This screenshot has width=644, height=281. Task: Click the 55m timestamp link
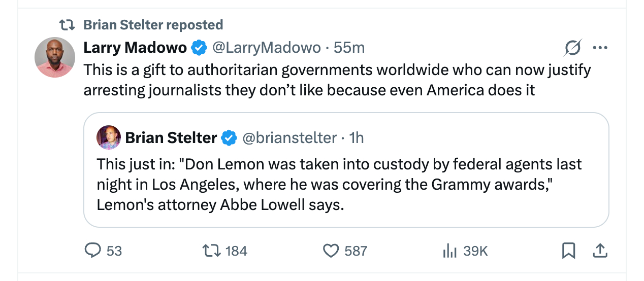(x=349, y=48)
